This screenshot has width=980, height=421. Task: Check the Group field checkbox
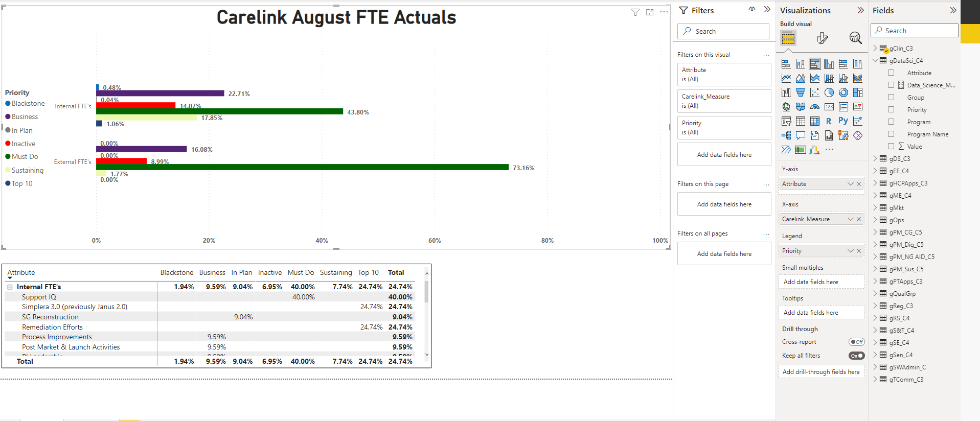[891, 97]
